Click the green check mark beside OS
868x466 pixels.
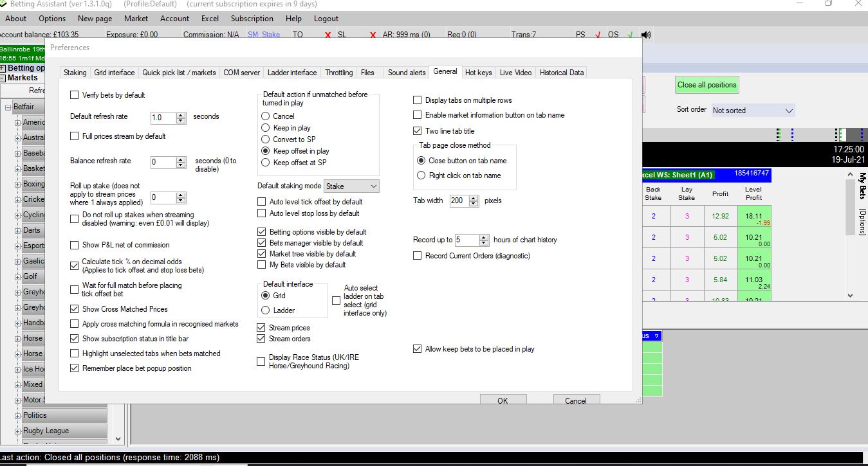(x=630, y=35)
